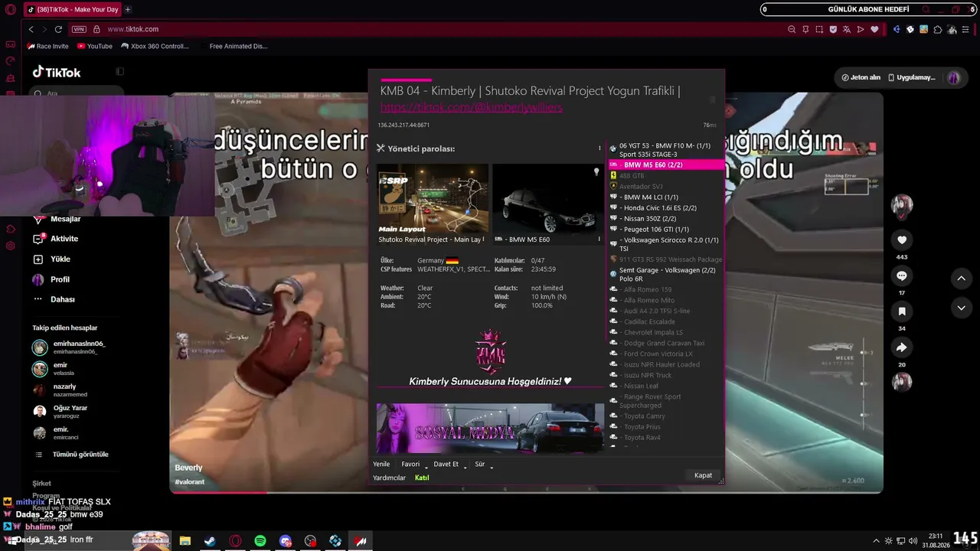Select the BMW M5 E60 (2/2) car entry
This screenshot has height=551, width=980.
665,165
